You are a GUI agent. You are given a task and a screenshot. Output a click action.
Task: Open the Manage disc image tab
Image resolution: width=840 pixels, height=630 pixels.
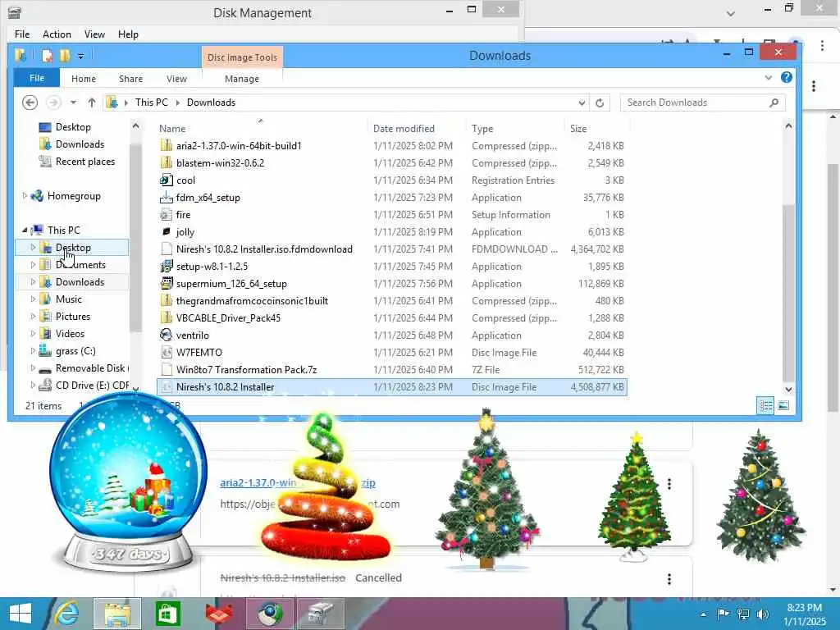click(242, 79)
